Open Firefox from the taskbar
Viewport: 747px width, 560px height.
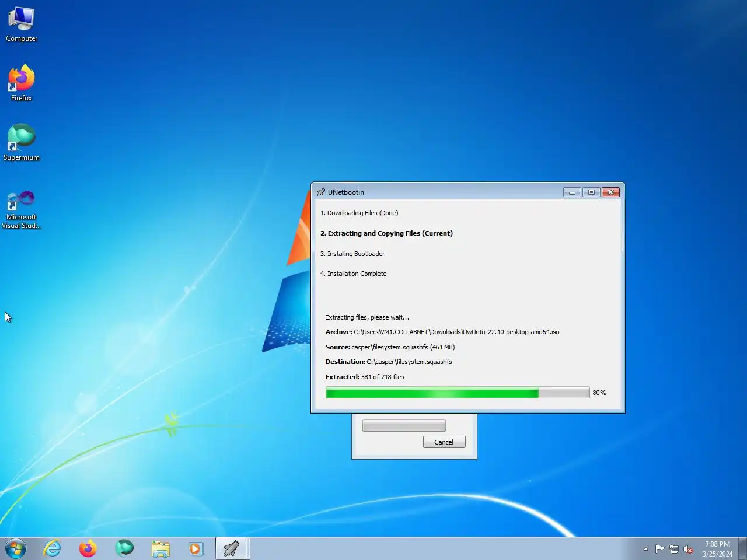click(x=88, y=549)
